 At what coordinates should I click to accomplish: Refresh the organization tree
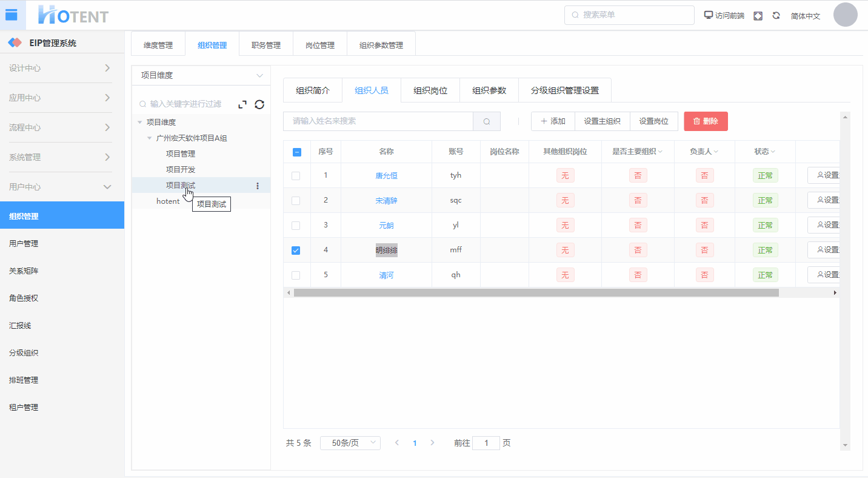259,104
